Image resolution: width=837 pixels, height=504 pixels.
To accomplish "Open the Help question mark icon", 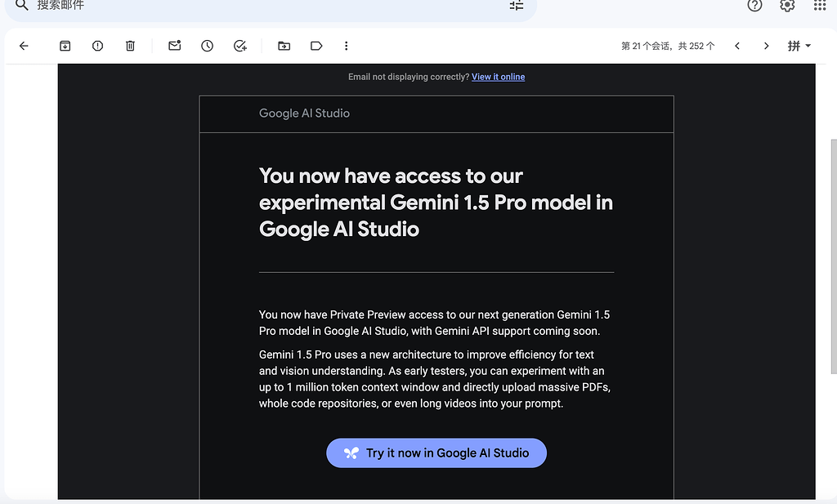I will (754, 6).
